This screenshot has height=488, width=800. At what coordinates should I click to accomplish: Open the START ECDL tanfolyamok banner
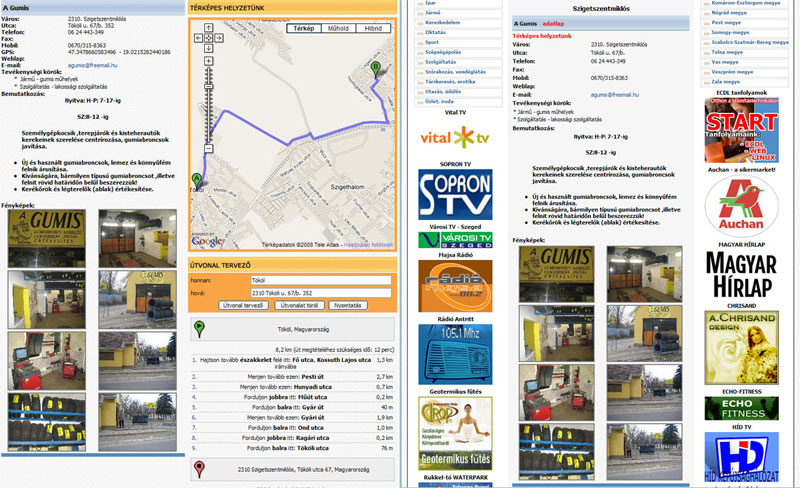(x=742, y=130)
